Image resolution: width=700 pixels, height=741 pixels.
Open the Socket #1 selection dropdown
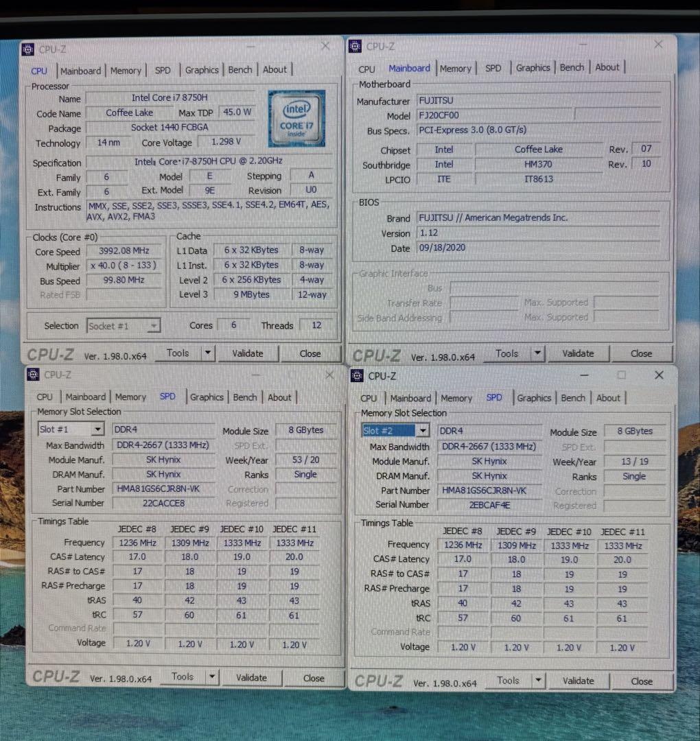[x=154, y=326]
